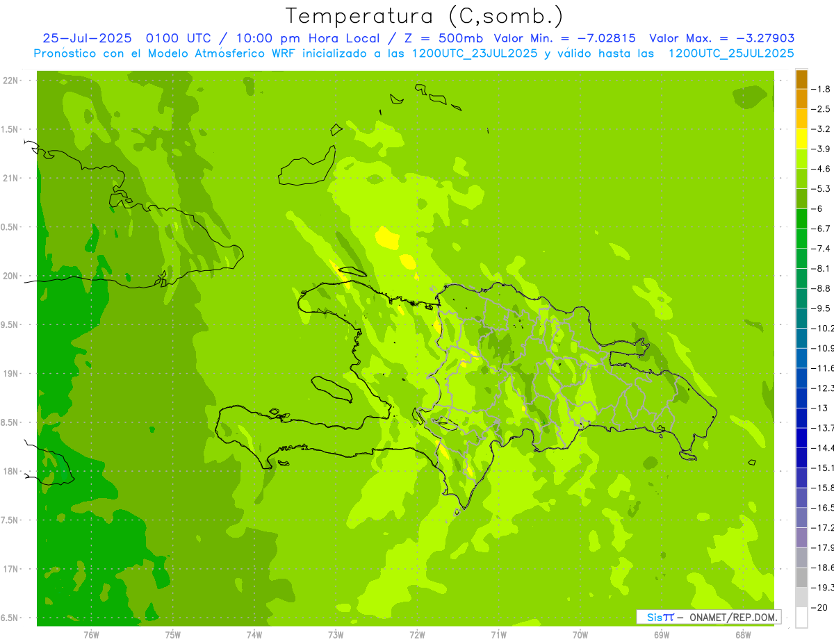The image size is (834, 644).
Task: Click the '-7.4' legend value
Action: click(x=821, y=249)
